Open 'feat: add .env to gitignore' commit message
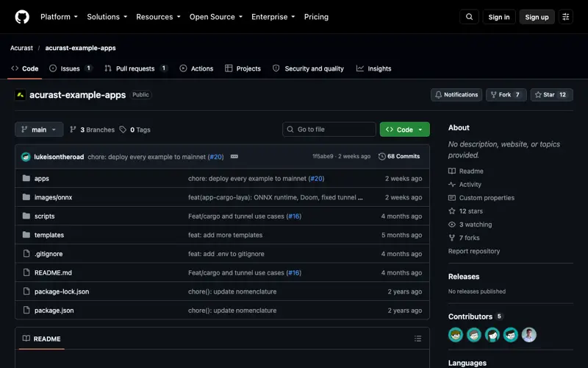588x368 pixels. (x=226, y=253)
